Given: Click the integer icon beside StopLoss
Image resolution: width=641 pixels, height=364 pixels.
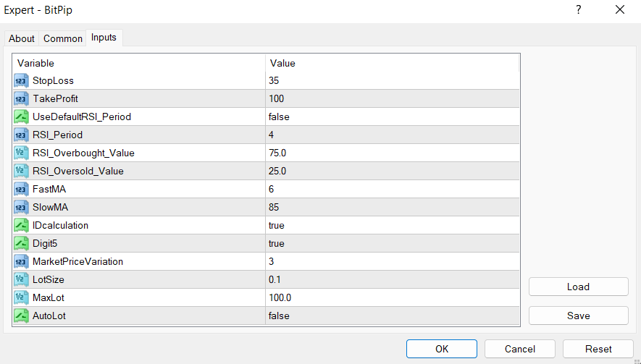Looking at the screenshot, I should pos(21,80).
